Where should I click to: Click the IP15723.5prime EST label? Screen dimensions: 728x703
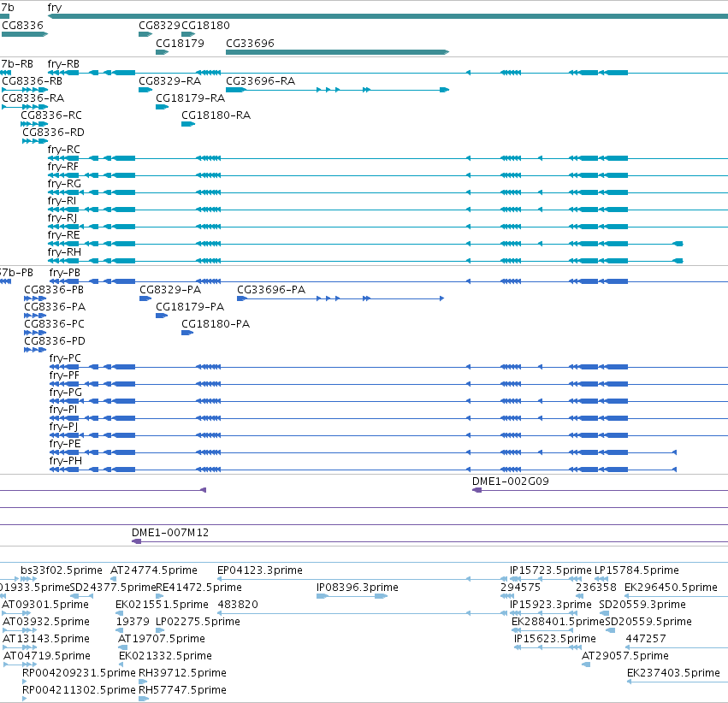[551, 570]
